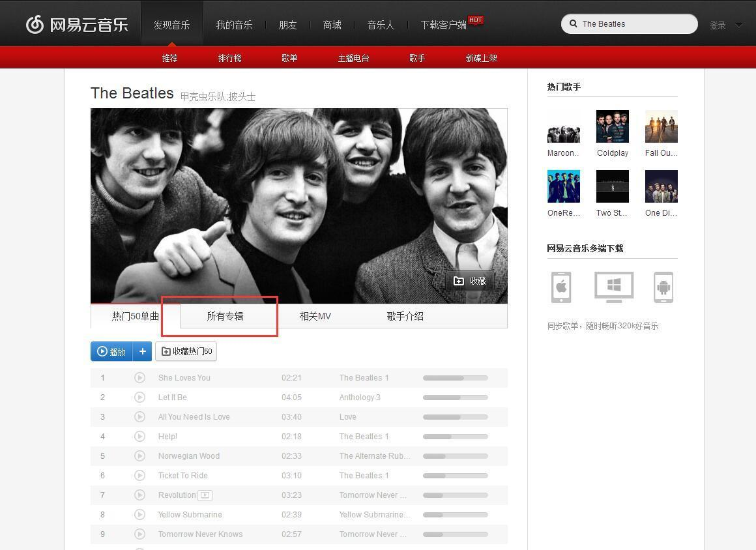This screenshot has width=756, height=550.
Task: Click the NetEase Cloud Music logo
Action: coord(77,24)
